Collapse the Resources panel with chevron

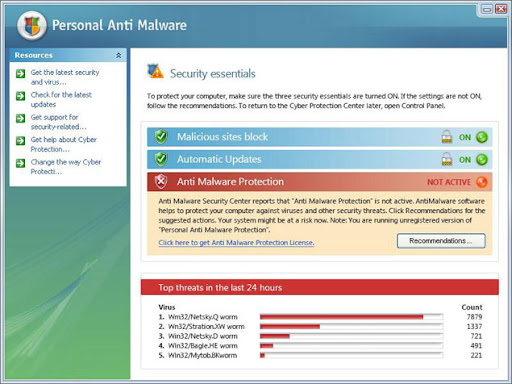[119, 55]
